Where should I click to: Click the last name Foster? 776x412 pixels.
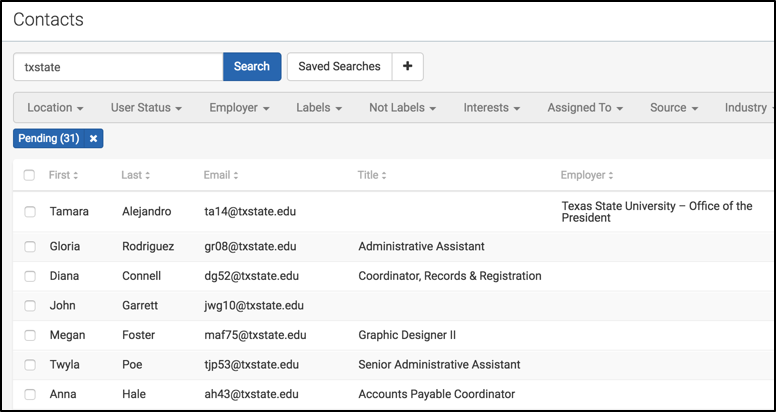[x=139, y=335]
